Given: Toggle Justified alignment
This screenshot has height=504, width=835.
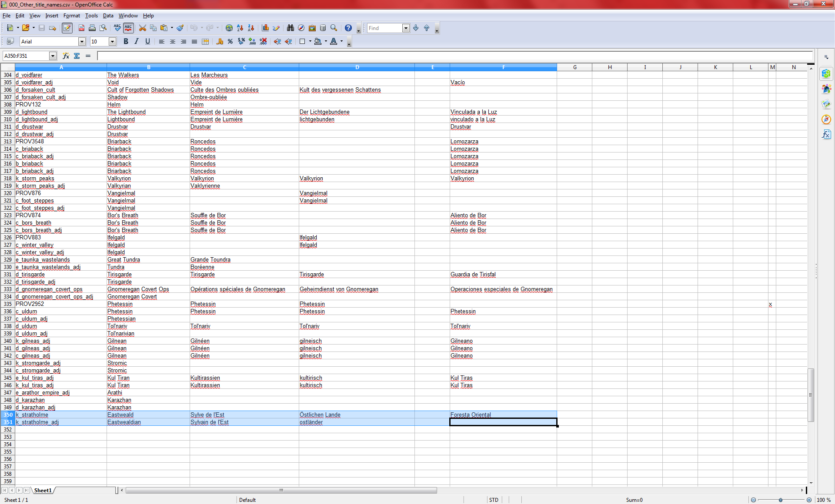Looking at the screenshot, I should 194,41.
